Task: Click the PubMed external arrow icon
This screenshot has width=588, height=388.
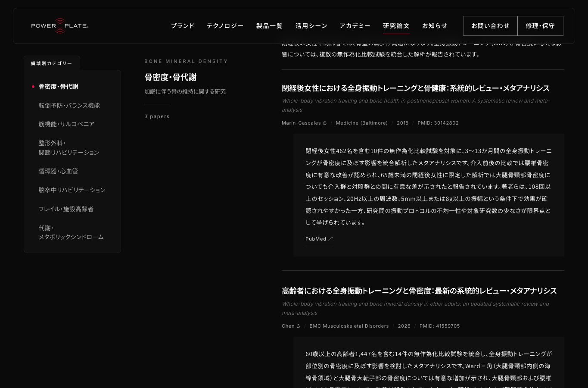Action: click(331, 239)
